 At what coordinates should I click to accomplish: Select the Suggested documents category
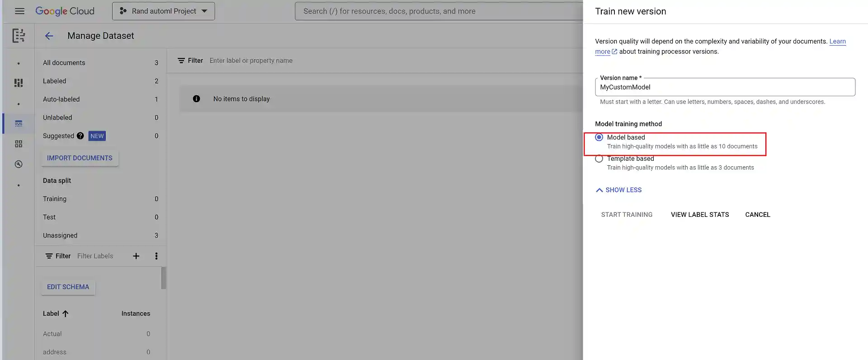(100, 136)
